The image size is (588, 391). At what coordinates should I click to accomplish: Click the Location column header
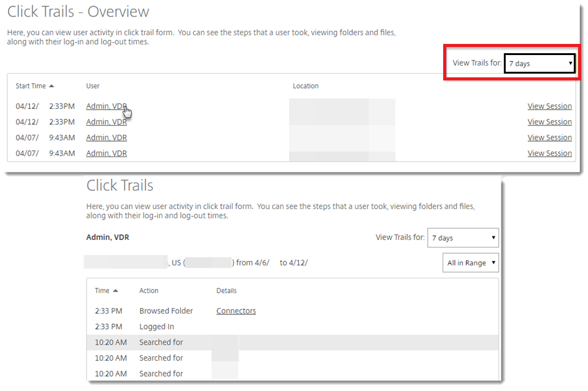click(306, 86)
